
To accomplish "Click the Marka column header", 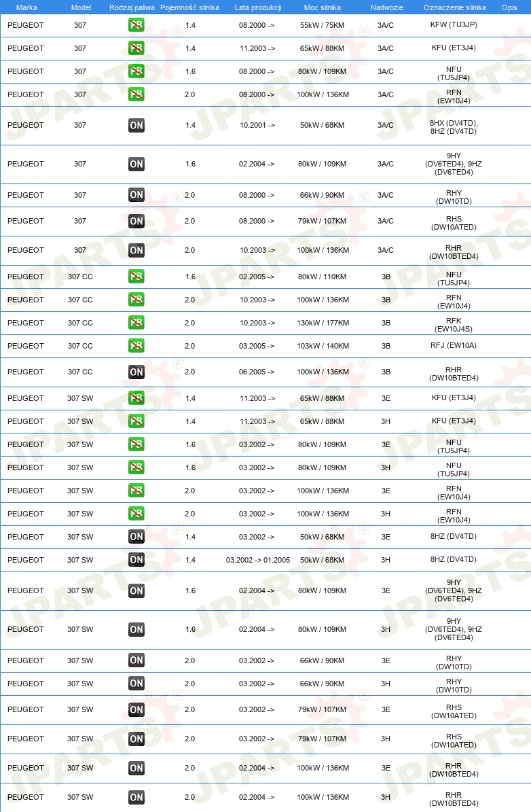I will (26, 7).
